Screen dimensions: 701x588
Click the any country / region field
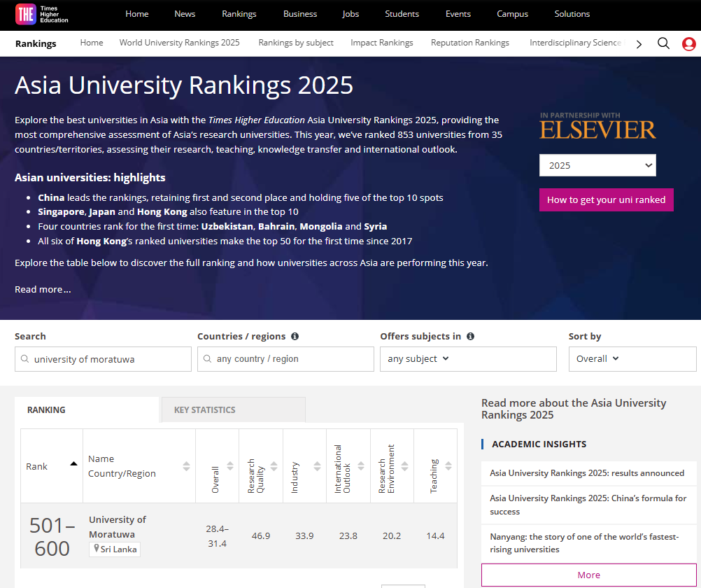coord(285,359)
